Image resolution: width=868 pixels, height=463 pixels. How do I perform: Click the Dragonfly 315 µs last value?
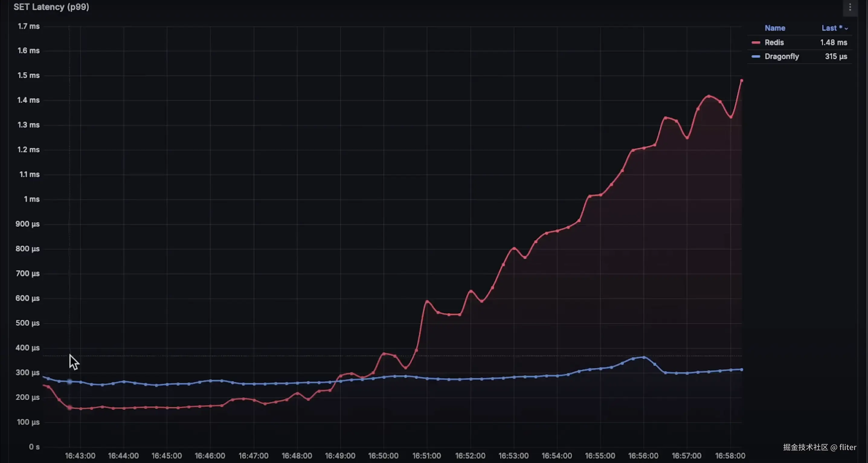pos(836,56)
